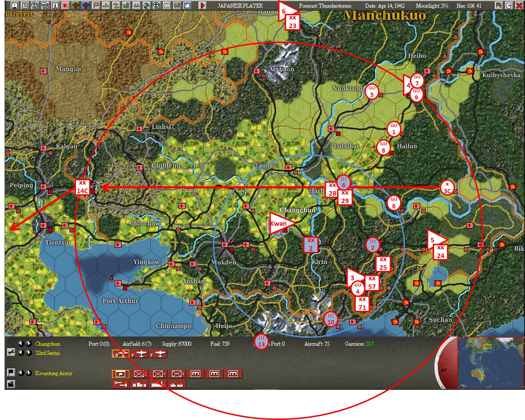Click the 'i' information icon
The width and height of the screenshot is (525, 420).
coord(55,5)
